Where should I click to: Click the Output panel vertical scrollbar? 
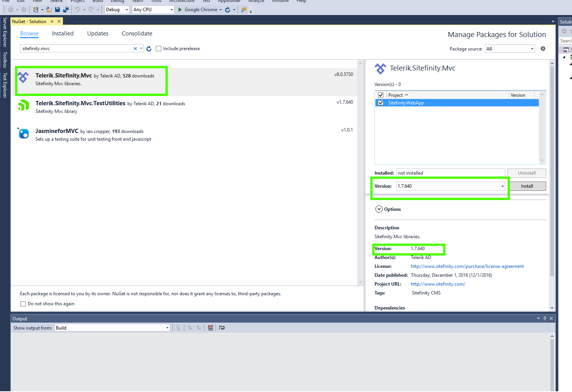552,362
